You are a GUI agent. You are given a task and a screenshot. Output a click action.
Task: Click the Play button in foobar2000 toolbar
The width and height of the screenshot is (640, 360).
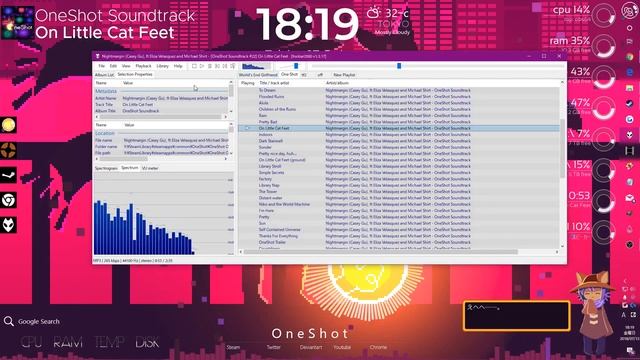[x=202, y=66]
